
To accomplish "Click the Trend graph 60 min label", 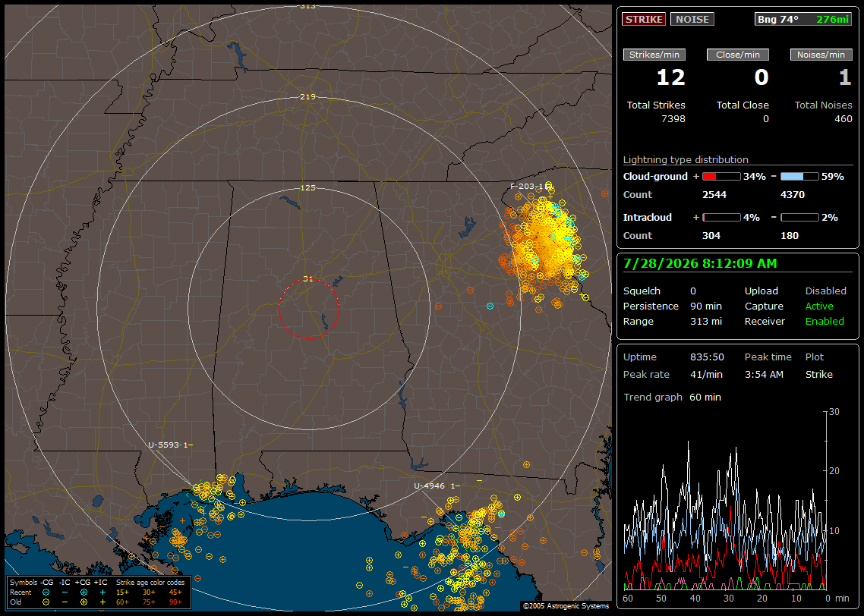I will (672, 398).
